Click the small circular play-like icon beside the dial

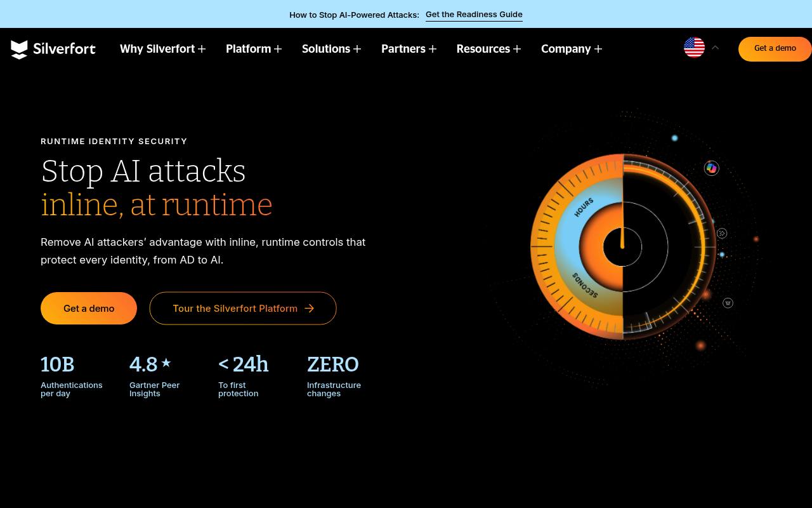[722, 234]
